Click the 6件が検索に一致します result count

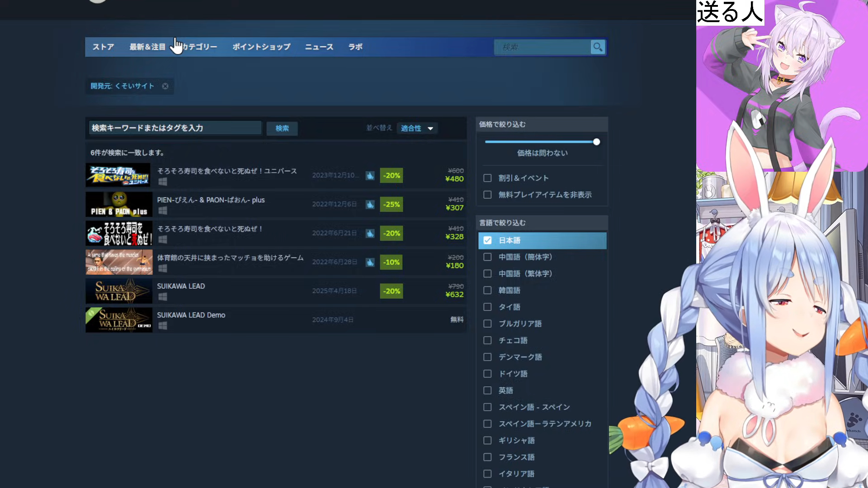click(x=127, y=153)
